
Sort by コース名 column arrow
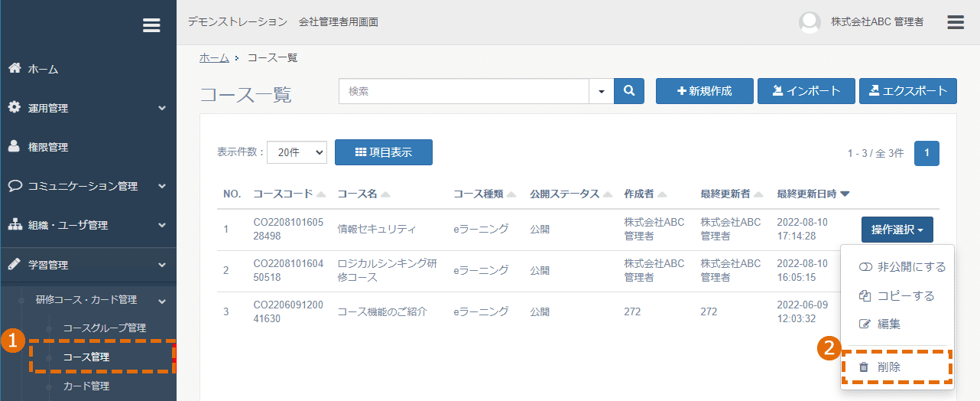click(386, 194)
